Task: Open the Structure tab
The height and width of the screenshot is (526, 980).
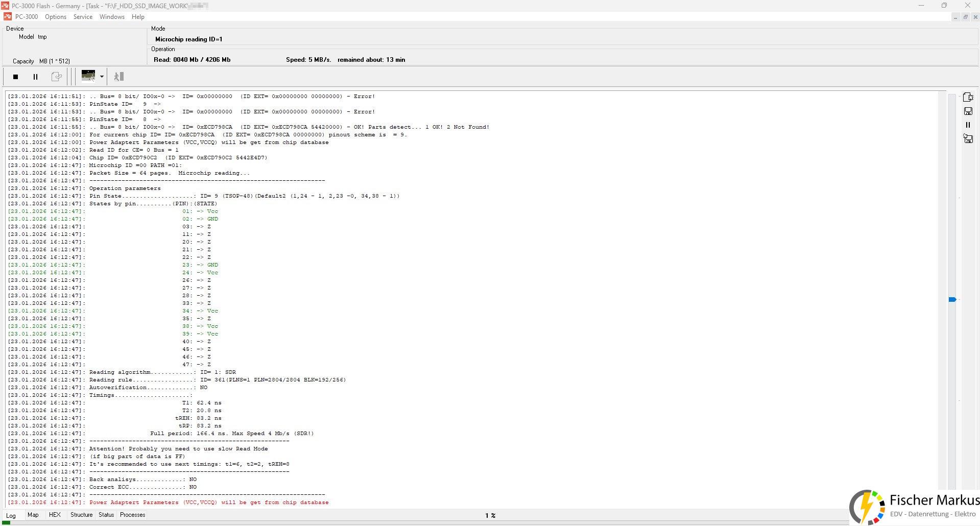Action: click(x=81, y=515)
